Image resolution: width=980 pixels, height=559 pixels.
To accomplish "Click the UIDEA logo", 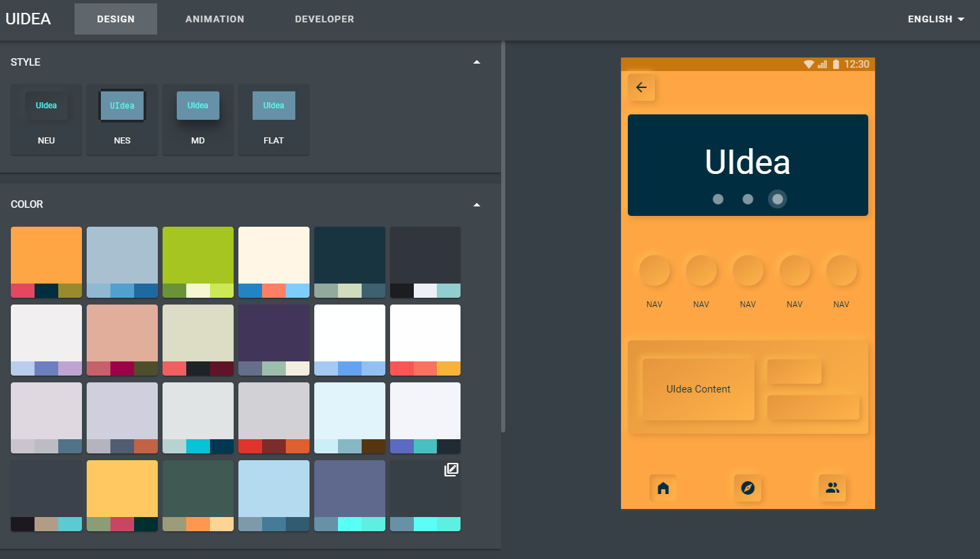I will 28,18.
